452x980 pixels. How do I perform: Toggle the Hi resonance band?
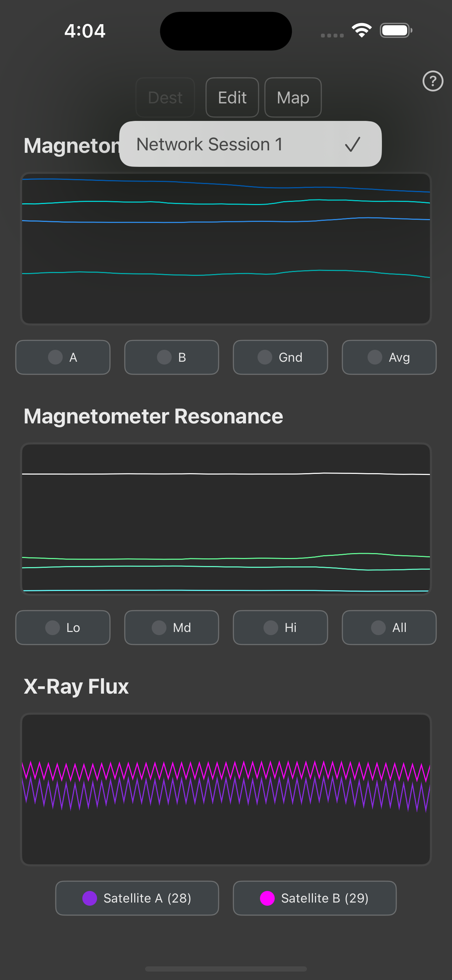pyautogui.click(x=280, y=627)
